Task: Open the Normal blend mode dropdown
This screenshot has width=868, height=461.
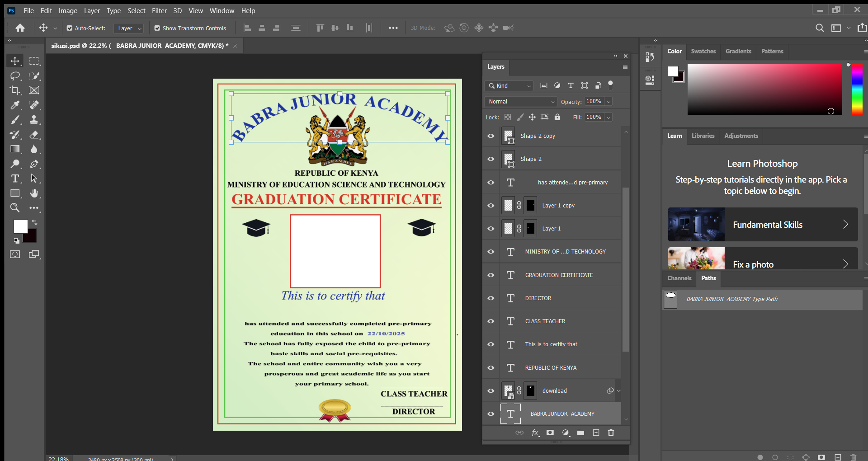Action: [x=521, y=102]
